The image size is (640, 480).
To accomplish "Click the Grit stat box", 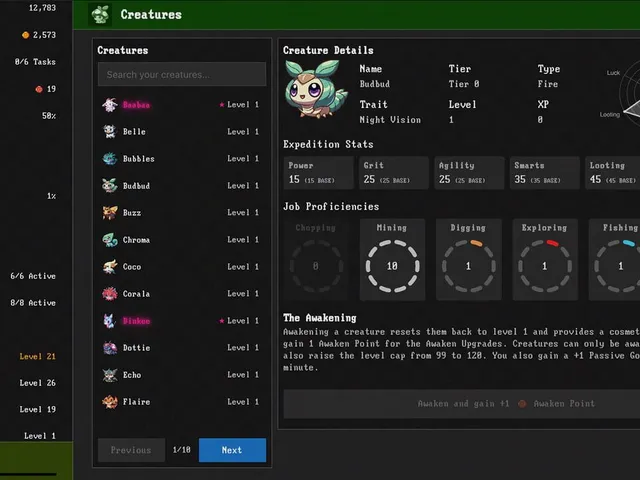I will pyautogui.click(x=394, y=173).
